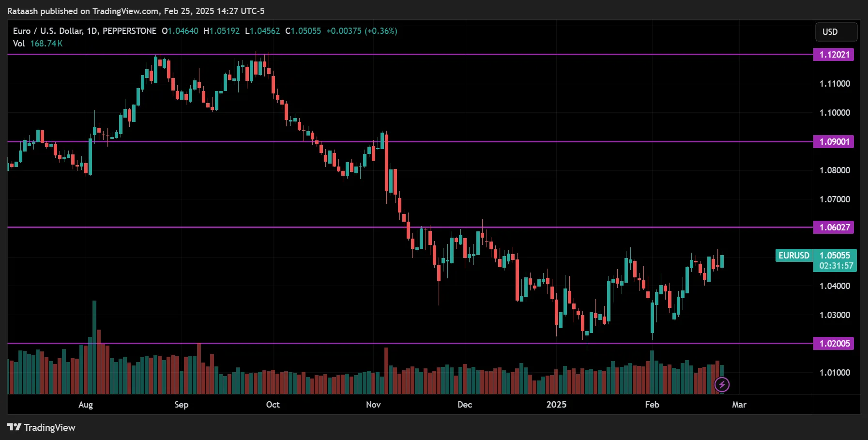868x440 pixels.
Task: Click the Euro / U.S. Dollar chart title
Action: pyautogui.click(x=84, y=31)
